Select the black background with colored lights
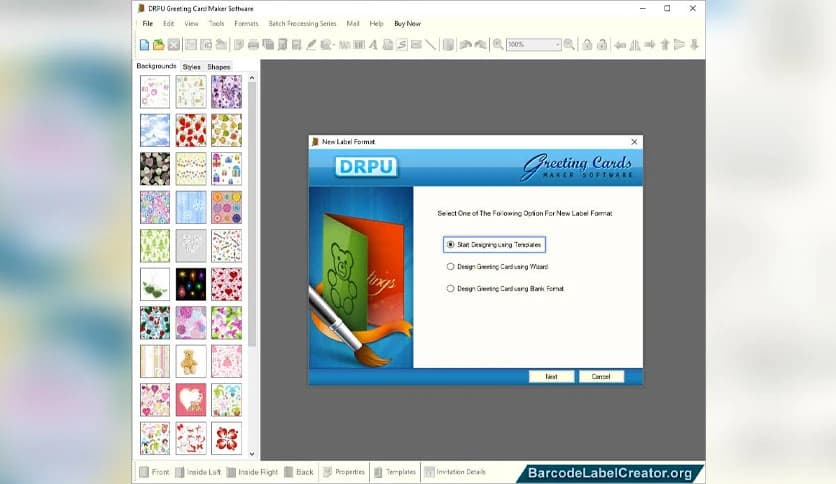The height and width of the screenshot is (484, 836). point(191,284)
